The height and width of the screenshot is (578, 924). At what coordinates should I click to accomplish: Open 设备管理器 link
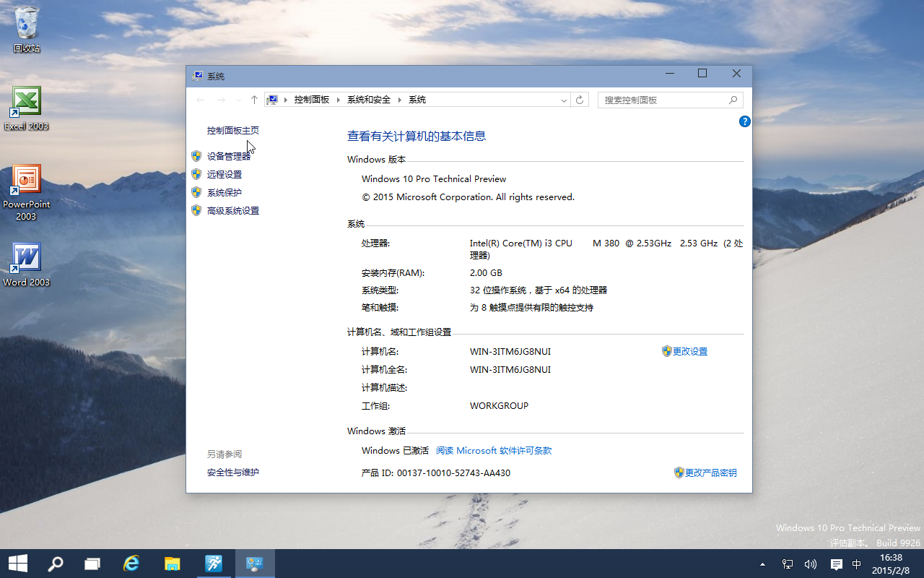click(x=229, y=156)
